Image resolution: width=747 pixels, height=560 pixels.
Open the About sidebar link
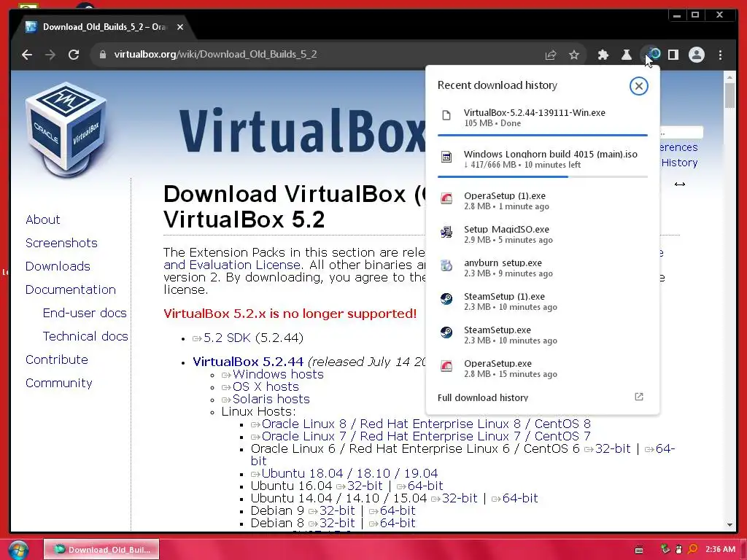coord(43,219)
